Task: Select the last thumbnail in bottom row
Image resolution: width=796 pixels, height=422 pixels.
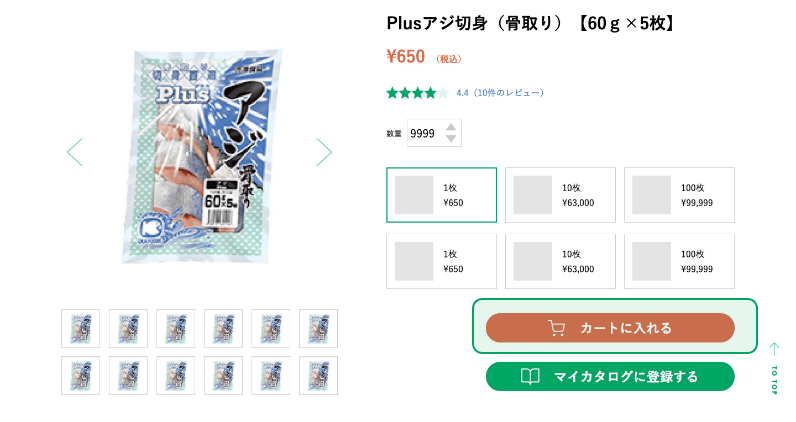Action: pos(318,375)
